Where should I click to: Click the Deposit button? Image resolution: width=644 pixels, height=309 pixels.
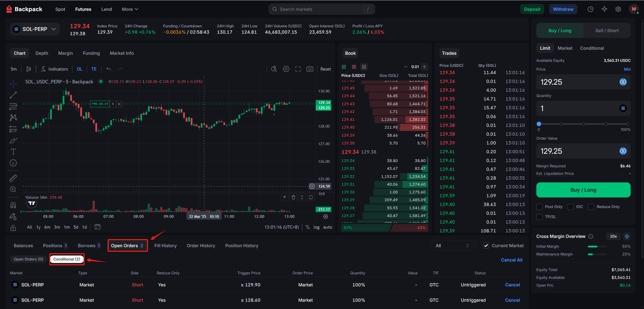tap(532, 9)
